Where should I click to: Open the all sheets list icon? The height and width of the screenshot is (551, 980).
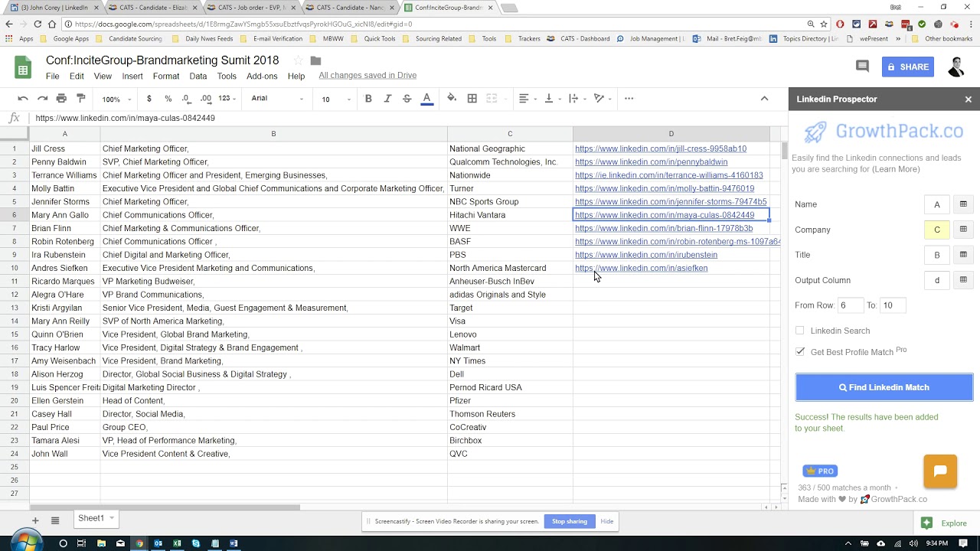click(55, 520)
